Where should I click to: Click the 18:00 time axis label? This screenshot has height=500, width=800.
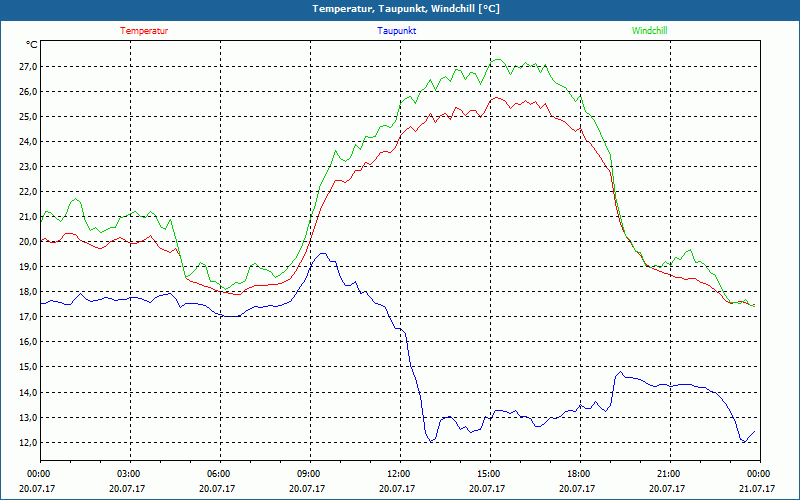pyautogui.click(x=577, y=474)
